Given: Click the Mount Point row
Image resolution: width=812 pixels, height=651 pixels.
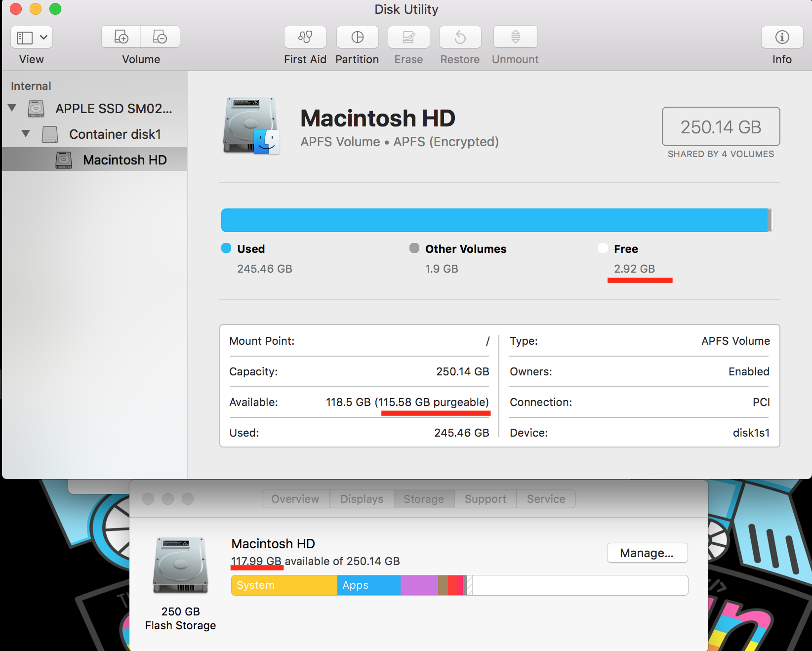Looking at the screenshot, I should (360, 341).
